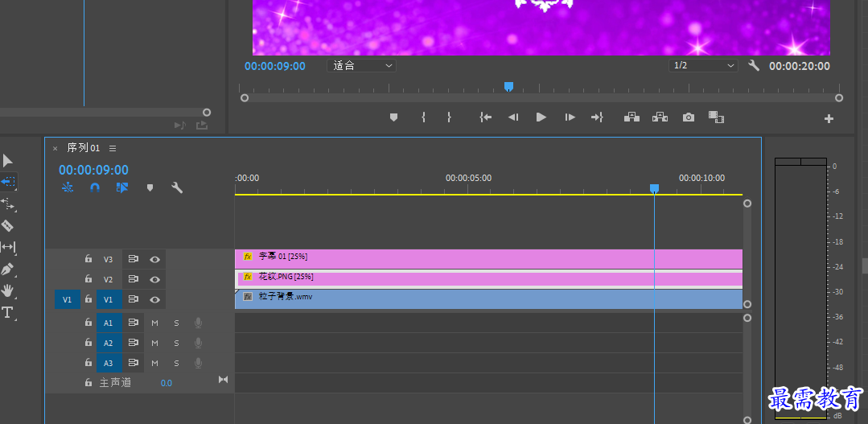
Task: Add marker in timeline panel
Action: point(150,188)
